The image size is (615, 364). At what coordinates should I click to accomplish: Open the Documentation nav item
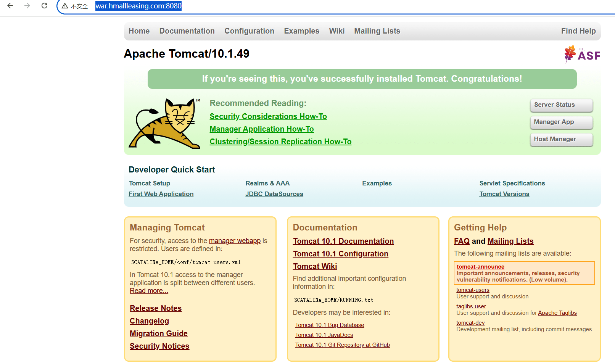coord(187,31)
